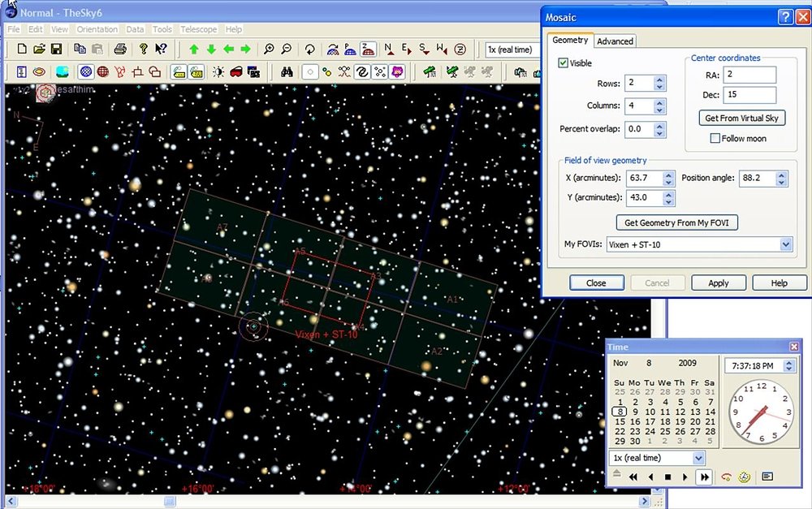Viewport: 812px width, 509px height.
Task: Click the Zoom Out magnifier icon
Action: coord(286,50)
